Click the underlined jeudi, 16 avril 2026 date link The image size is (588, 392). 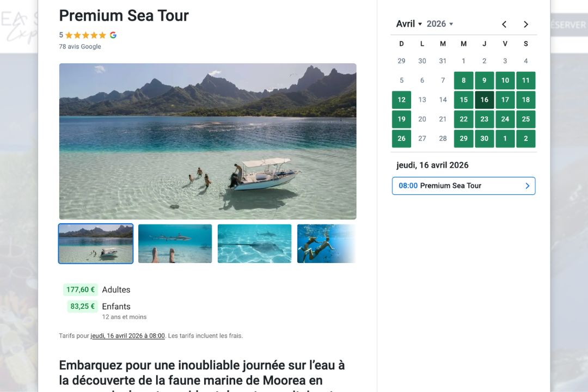pyautogui.click(x=128, y=336)
